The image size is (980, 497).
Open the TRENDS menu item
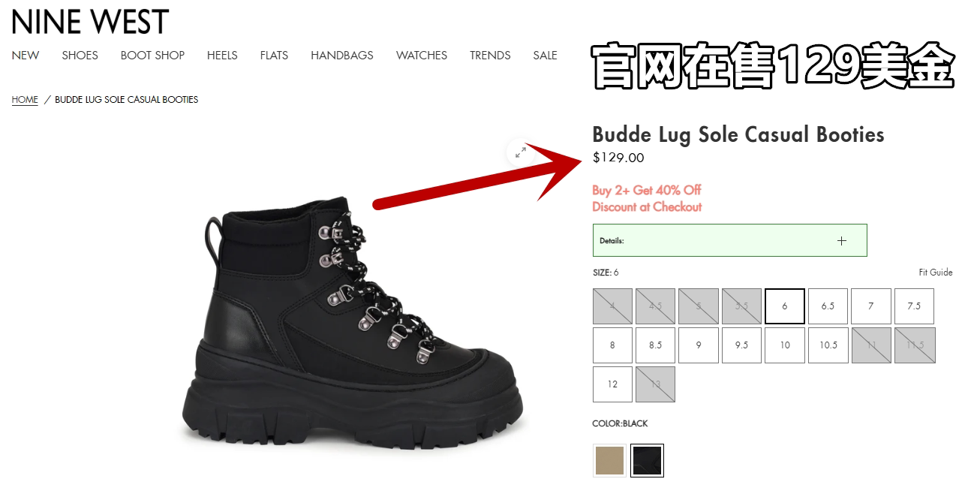[490, 55]
